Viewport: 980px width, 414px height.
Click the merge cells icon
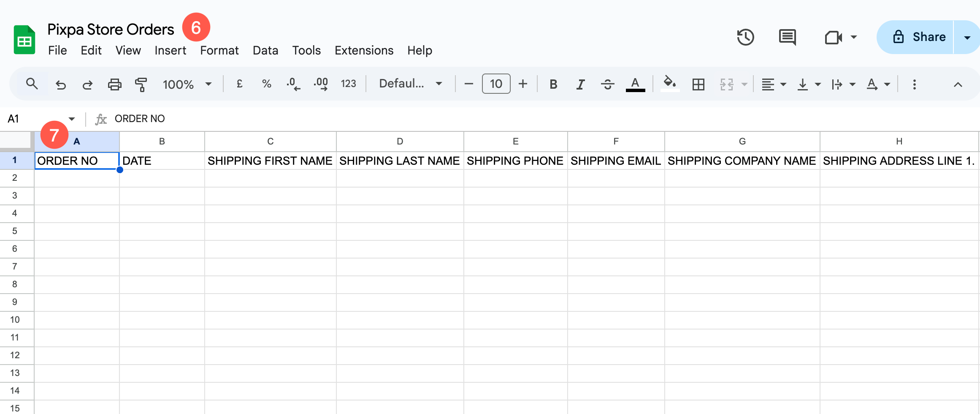(x=726, y=84)
